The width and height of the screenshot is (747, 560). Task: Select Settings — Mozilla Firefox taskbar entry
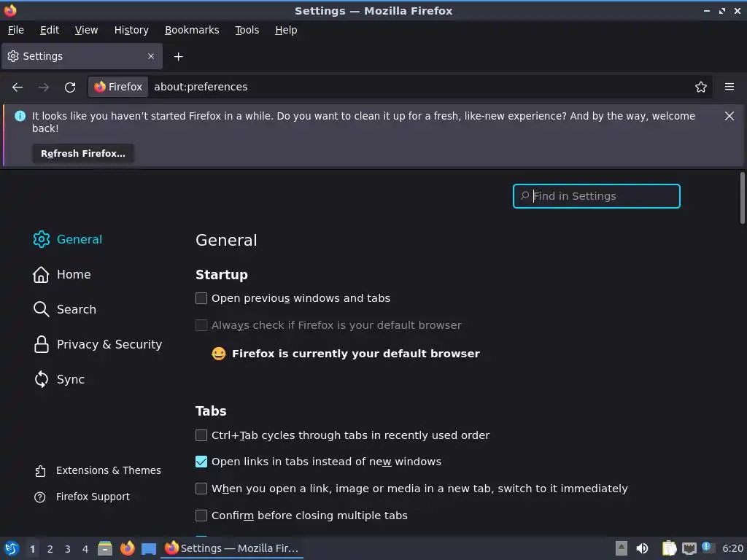[x=232, y=548]
